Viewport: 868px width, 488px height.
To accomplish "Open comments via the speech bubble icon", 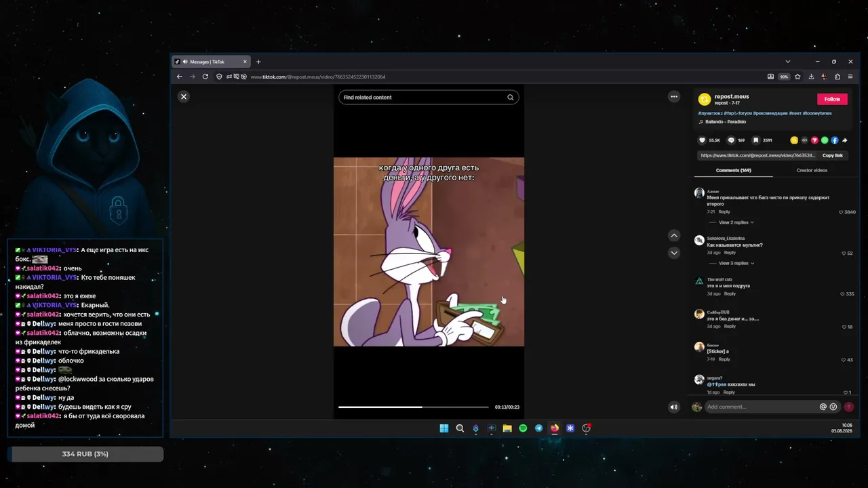I will tap(731, 140).
